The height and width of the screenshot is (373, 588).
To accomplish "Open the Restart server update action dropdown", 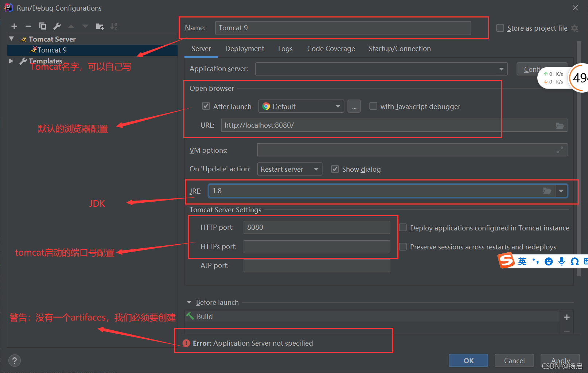I will (290, 169).
